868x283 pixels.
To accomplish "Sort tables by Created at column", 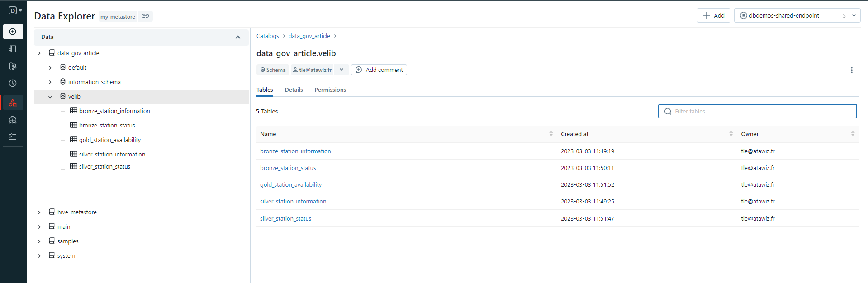I will 731,134.
